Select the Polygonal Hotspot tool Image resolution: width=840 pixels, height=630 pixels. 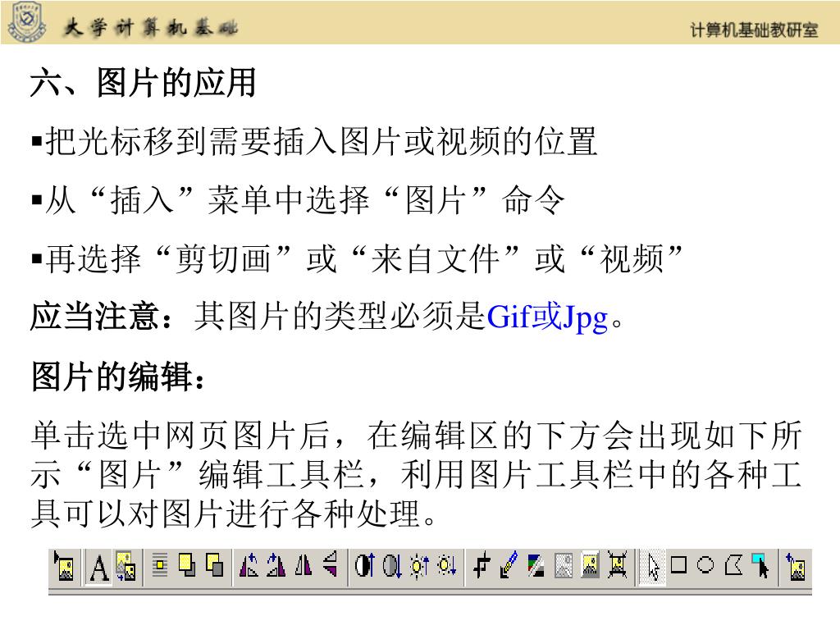point(733,564)
